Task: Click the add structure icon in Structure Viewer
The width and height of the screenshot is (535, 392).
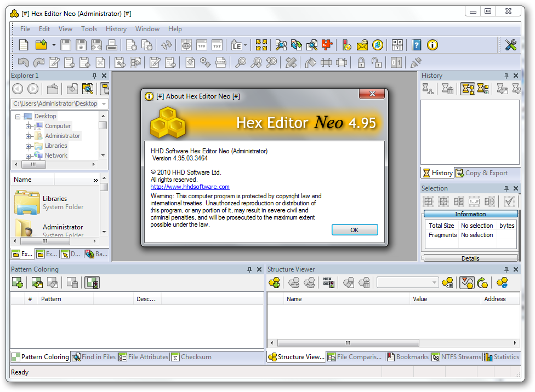Action: click(x=274, y=283)
